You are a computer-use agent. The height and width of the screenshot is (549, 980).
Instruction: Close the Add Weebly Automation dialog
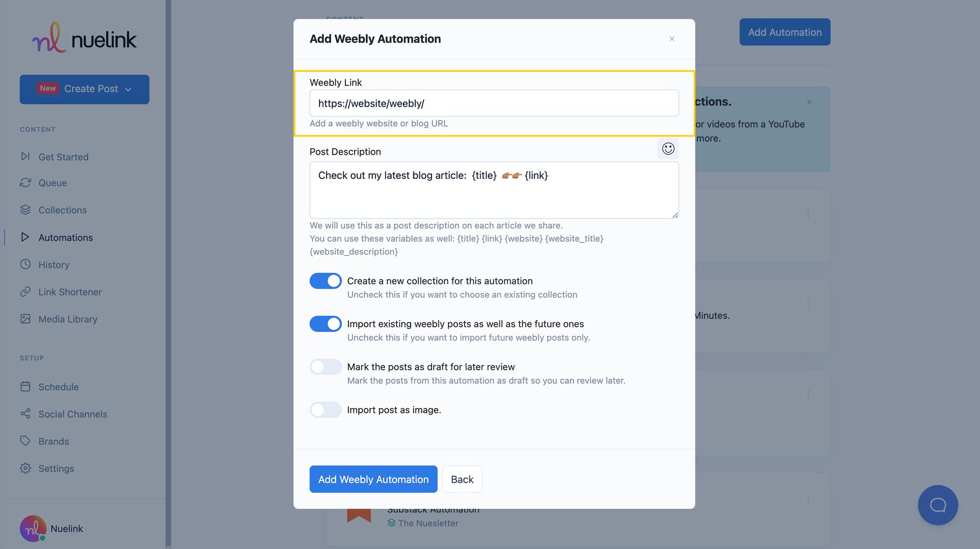pos(672,39)
